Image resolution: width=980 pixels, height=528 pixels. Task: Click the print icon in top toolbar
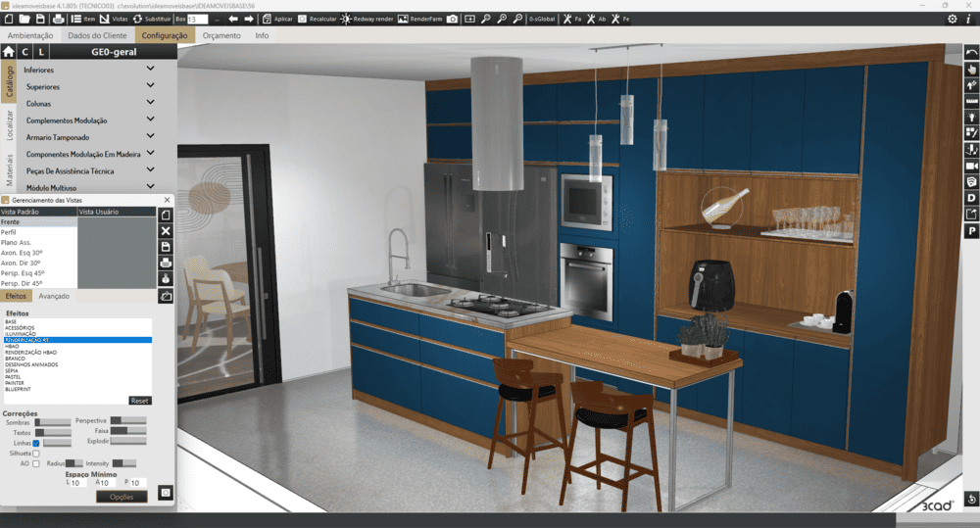pos(58,19)
